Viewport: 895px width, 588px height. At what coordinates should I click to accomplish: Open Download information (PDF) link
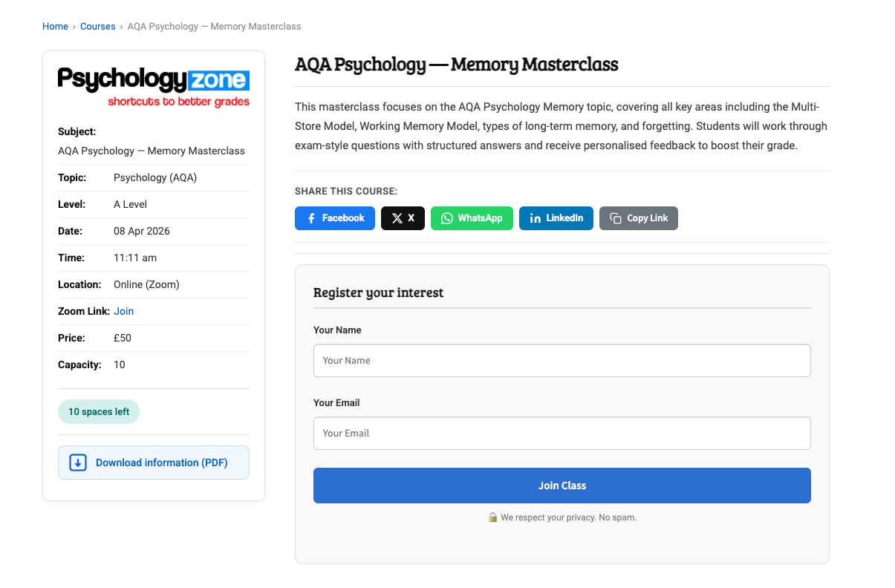154,463
